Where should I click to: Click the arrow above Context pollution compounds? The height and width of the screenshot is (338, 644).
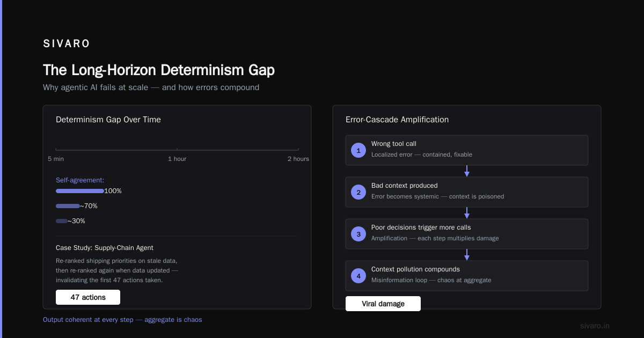(467, 255)
